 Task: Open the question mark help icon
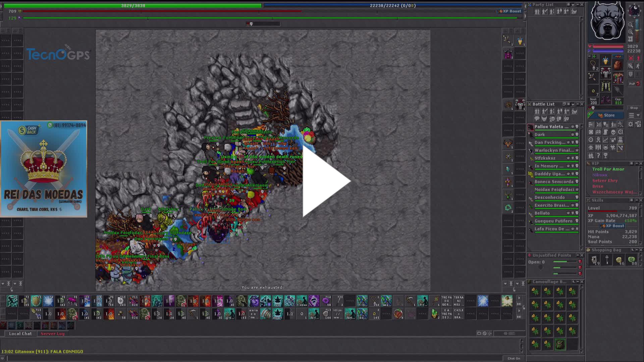click(x=598, y=156)
